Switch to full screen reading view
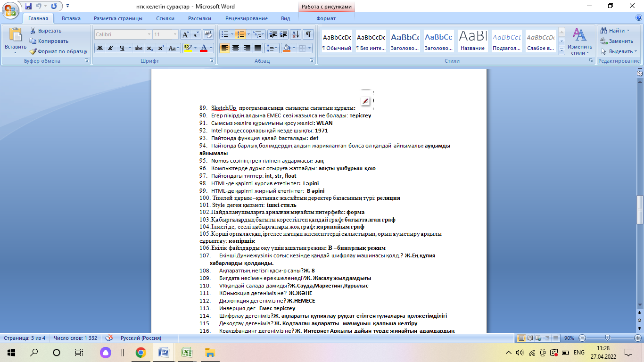This screenshot has width=644, height=362. 530,338
